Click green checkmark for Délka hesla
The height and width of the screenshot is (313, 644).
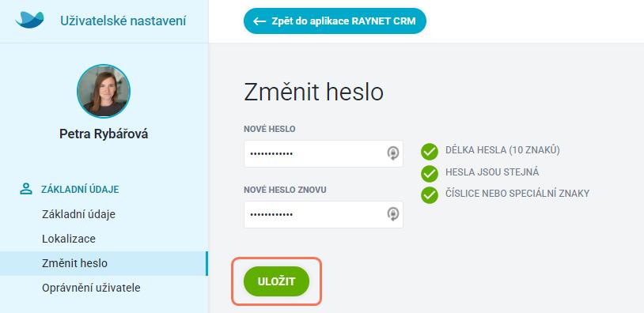429,152
